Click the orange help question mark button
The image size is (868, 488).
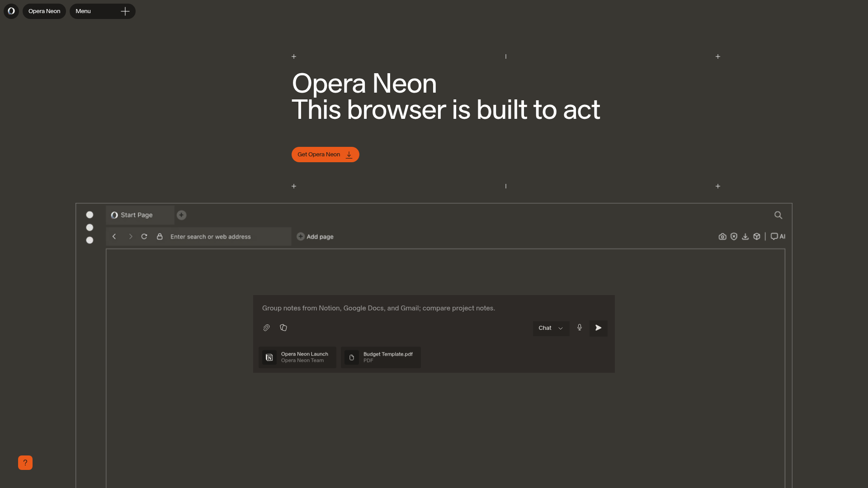click(25, 463)
